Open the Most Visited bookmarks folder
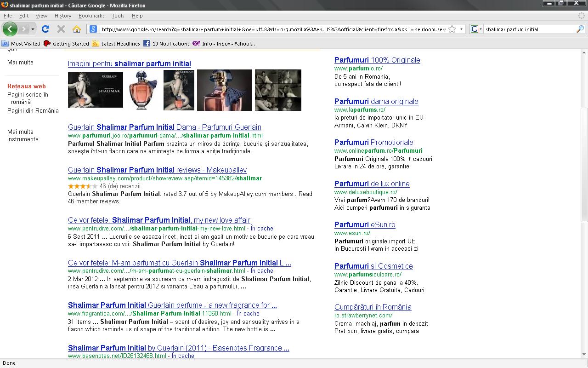The height and width of the screenshot is (368, 588). coord(21,44)
